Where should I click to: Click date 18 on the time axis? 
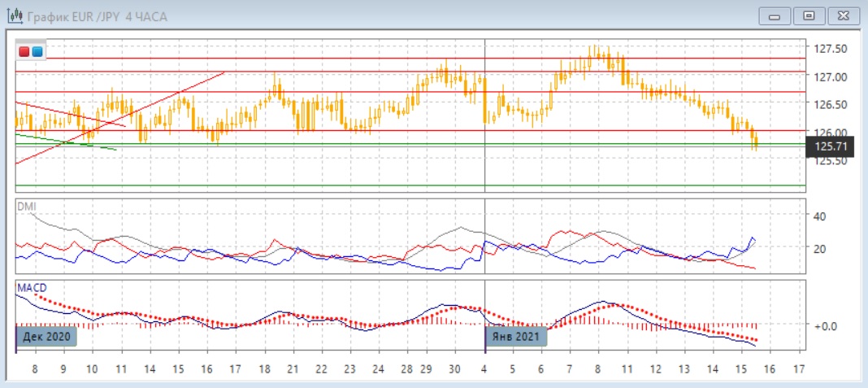click(x=264, y=368)
